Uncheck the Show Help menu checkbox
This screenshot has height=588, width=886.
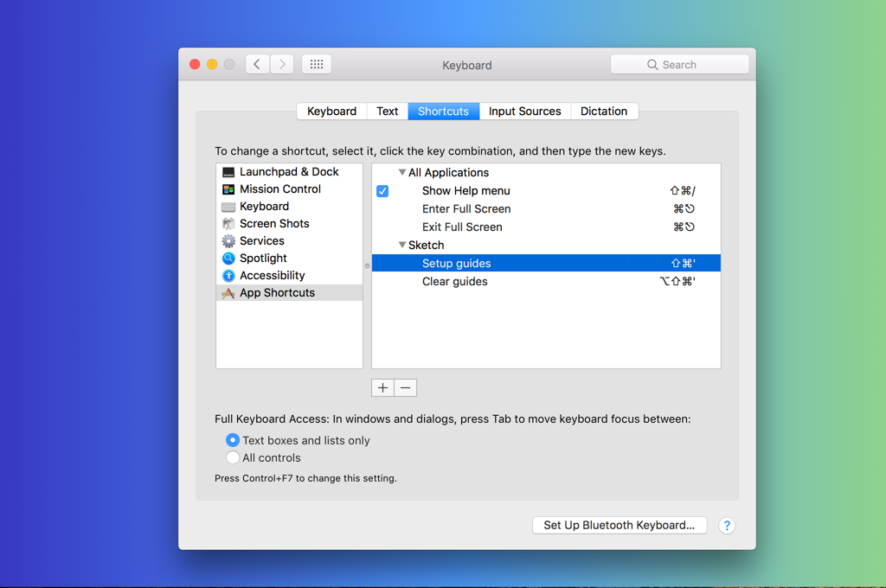pos(382,191)
